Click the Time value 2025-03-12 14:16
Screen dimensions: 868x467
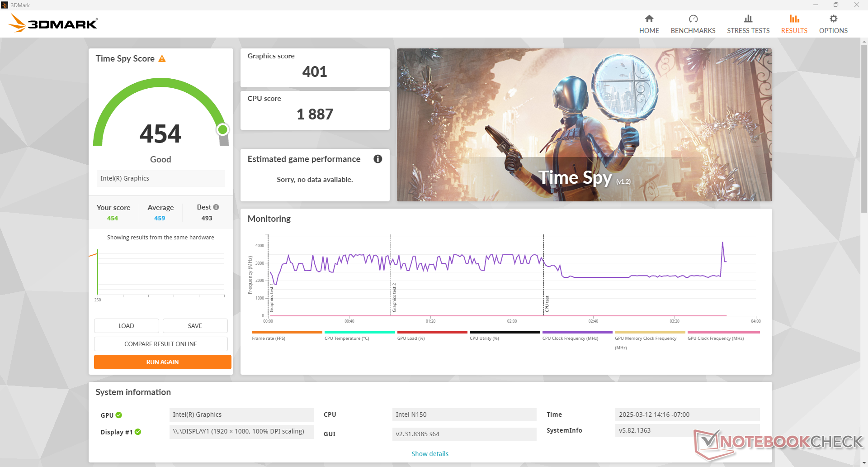tap(687, 415)
